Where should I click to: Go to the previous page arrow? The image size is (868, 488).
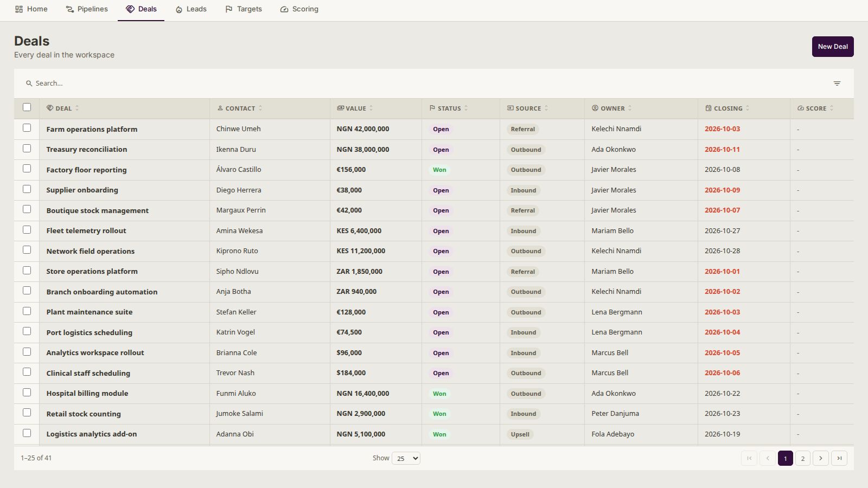[768, 458]
